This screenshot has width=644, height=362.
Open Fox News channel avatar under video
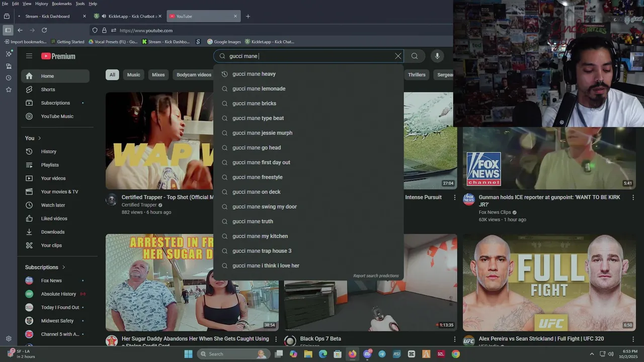469,200
